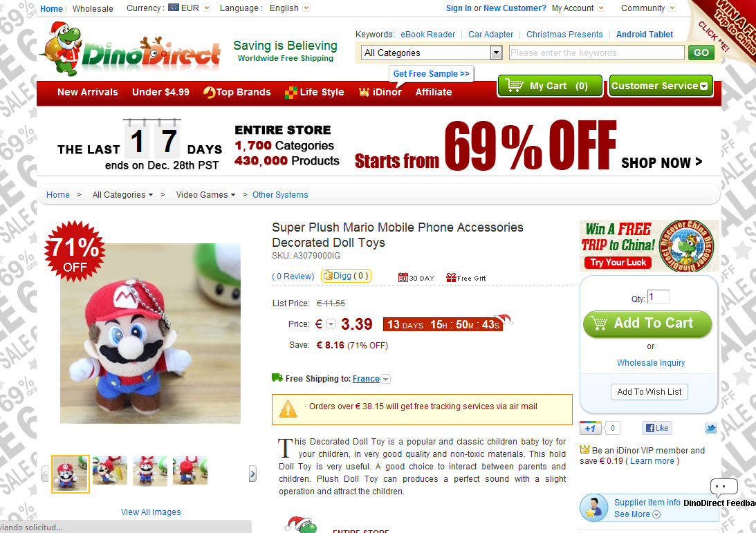Click the Facebook Like button
Screen dimensions: 756x533
(x=656, y=428)
